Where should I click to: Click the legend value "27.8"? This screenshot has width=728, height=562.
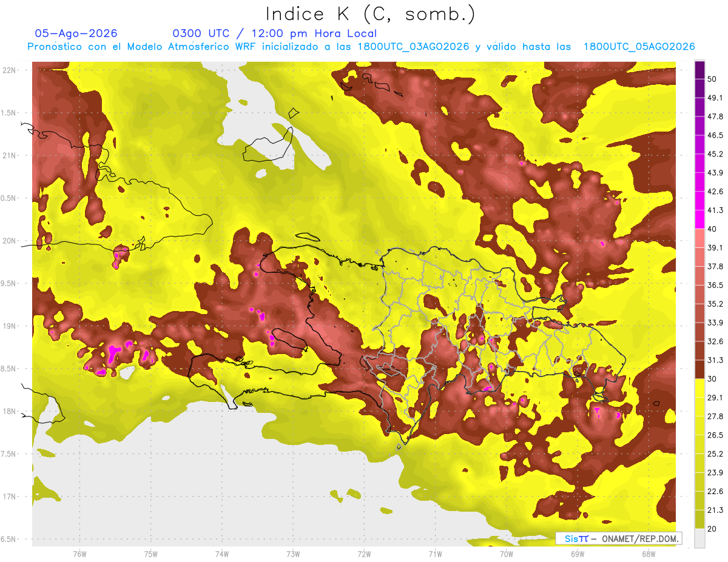[x=715, y=416]
